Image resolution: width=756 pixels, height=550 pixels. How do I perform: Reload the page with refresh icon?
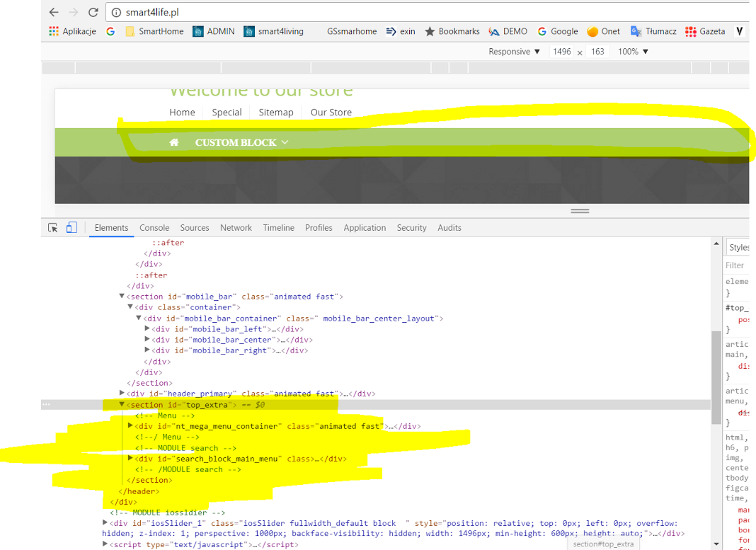tap(93, 12)
